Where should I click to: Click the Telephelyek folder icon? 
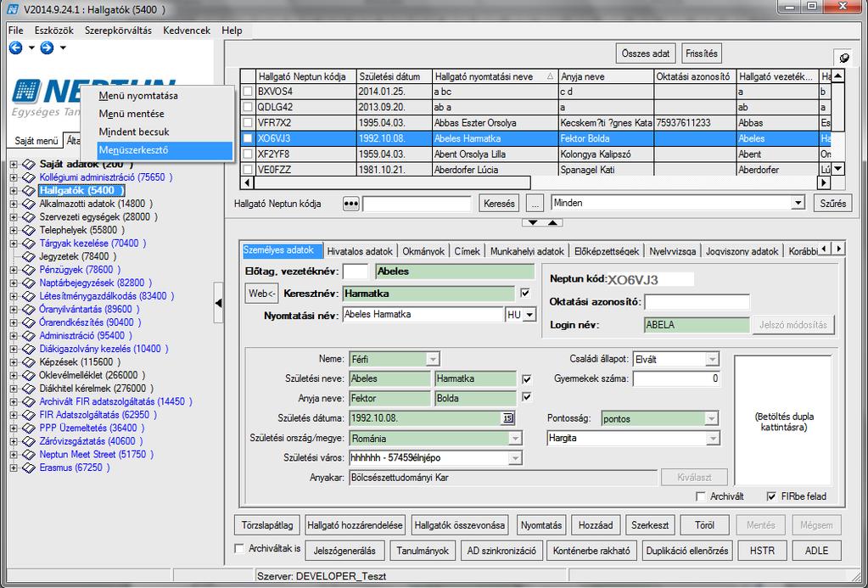coord(29,230)
